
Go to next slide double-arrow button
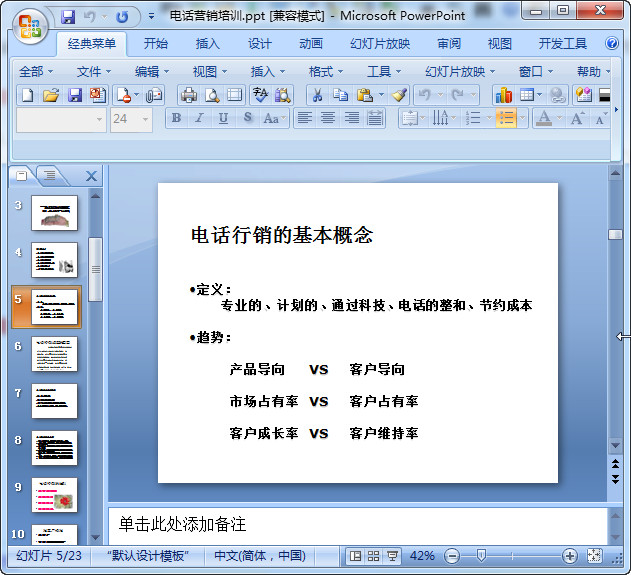click(x=615, y=479)
